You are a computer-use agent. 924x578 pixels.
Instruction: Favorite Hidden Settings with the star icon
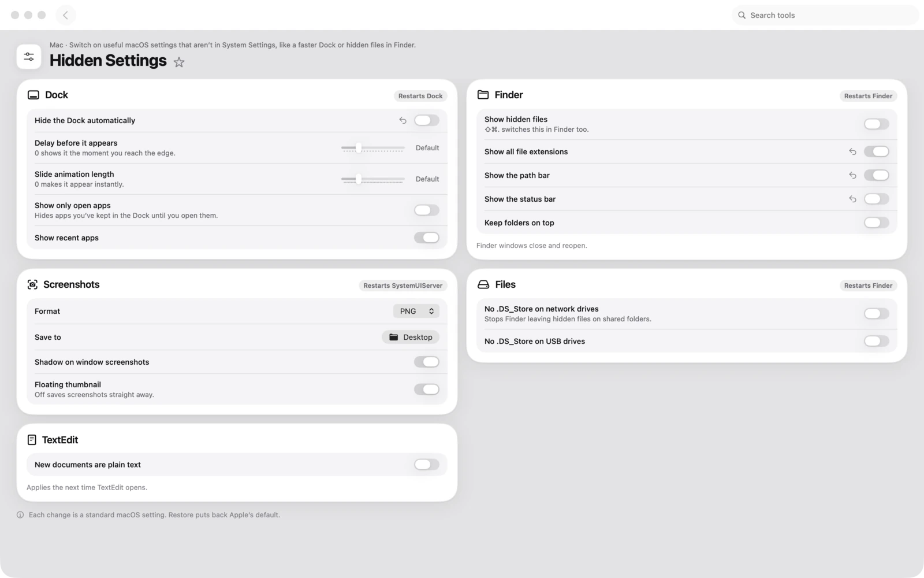[179, 62]
